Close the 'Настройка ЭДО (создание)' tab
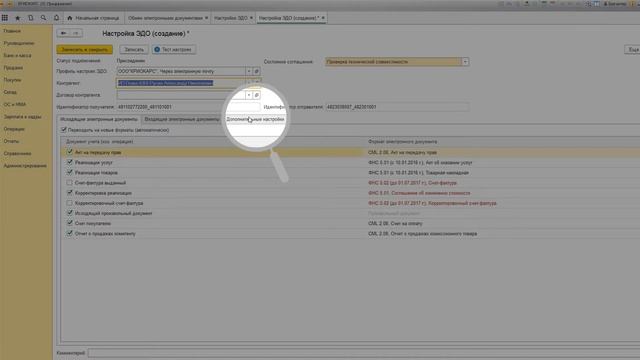The image size is (640, 360). (323, 18)
